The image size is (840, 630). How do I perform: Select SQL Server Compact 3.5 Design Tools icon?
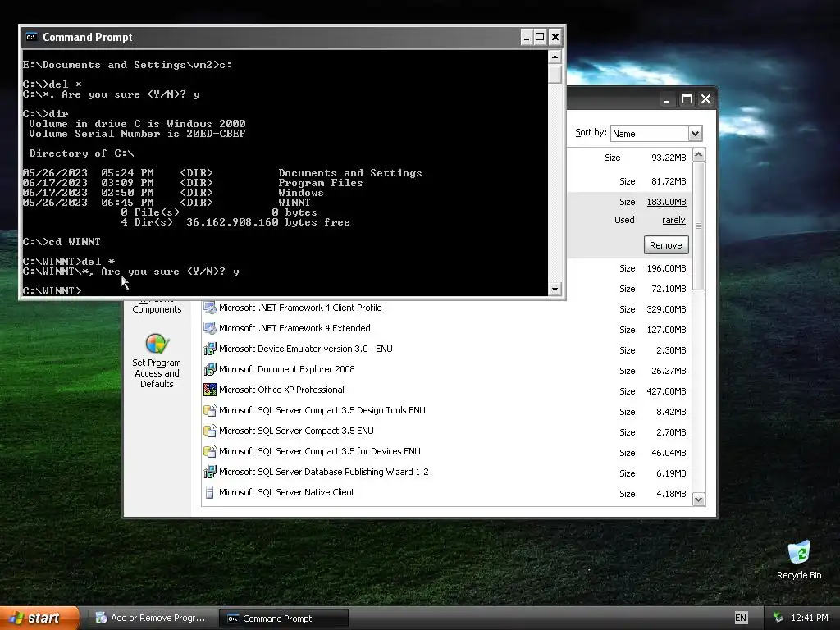click(210, 410)
